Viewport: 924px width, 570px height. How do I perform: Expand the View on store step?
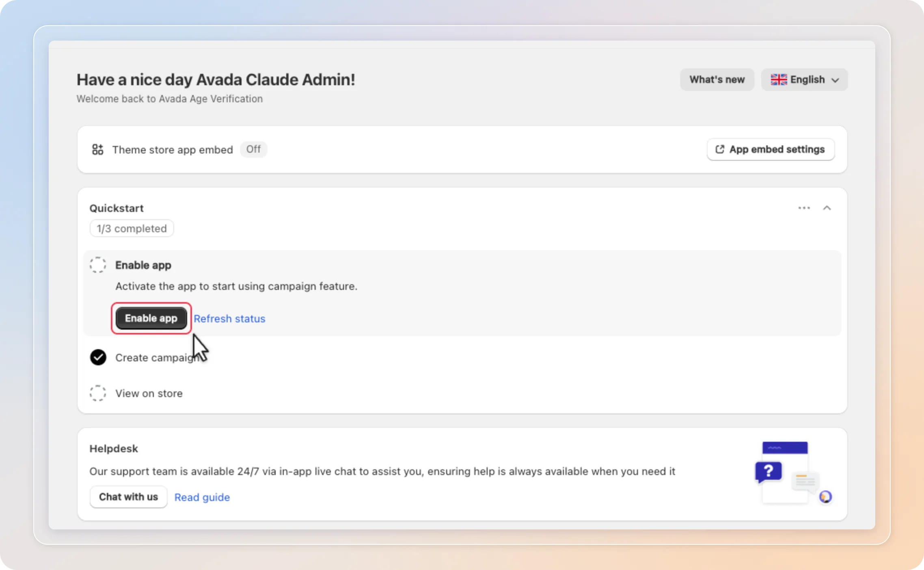point(149,393)
